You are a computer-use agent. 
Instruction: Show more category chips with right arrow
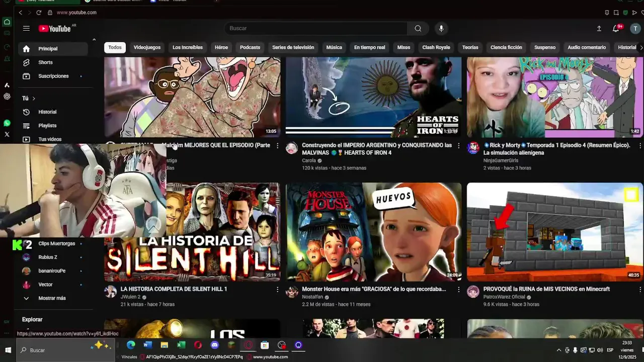point(640,47)
